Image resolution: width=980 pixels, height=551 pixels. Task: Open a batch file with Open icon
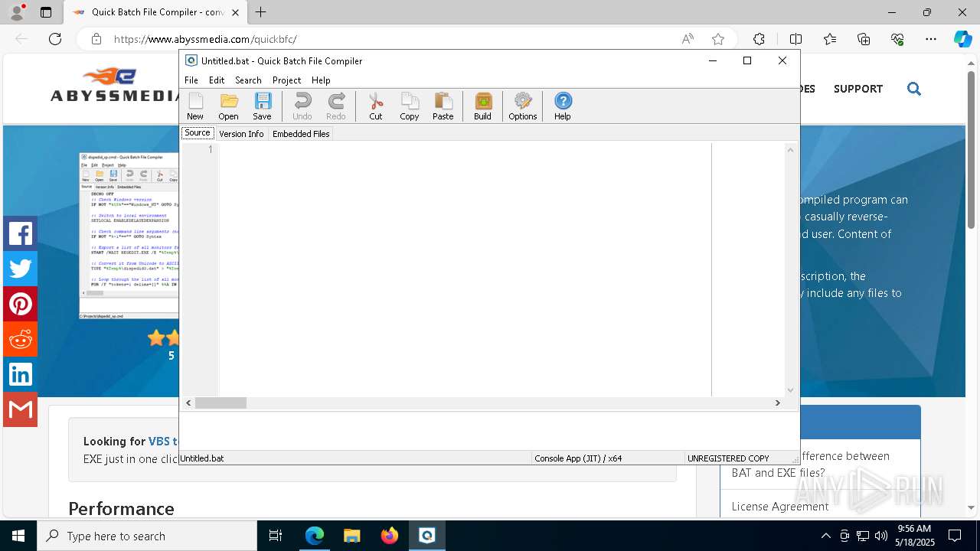coord(228,106)
